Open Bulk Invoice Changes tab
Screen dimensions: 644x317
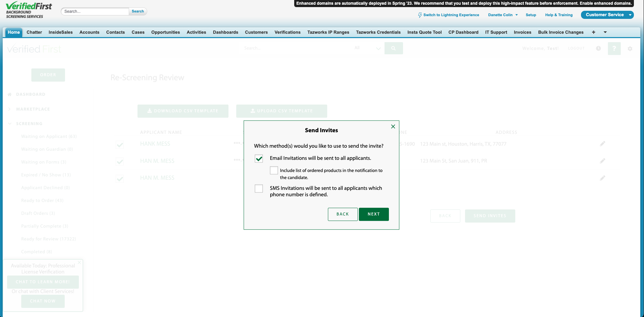point(561,32)
